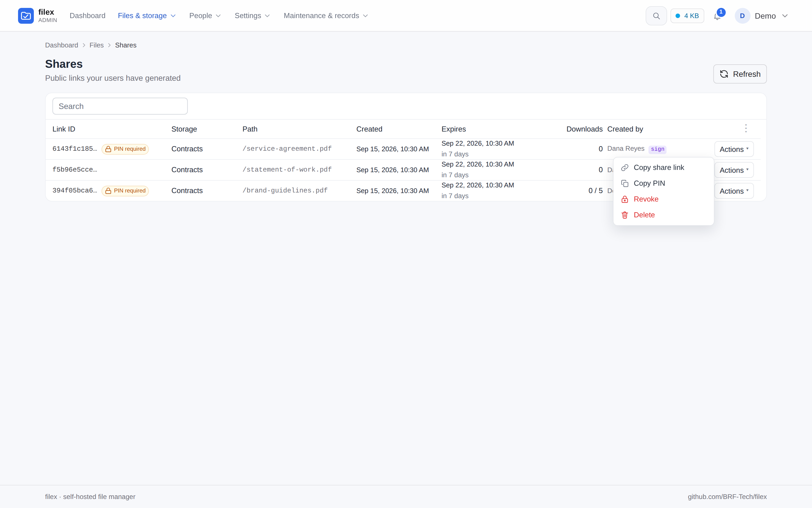Open the Demo account dropdown chevron
Screen dimensions: 812x508
pyautogui.click(x=785, y=16)
